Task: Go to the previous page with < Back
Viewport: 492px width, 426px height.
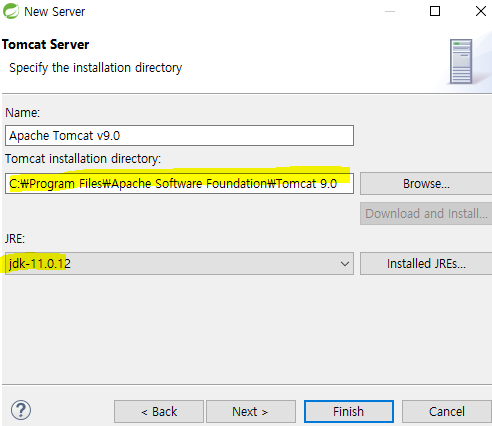Action: [x=159, y=411]
